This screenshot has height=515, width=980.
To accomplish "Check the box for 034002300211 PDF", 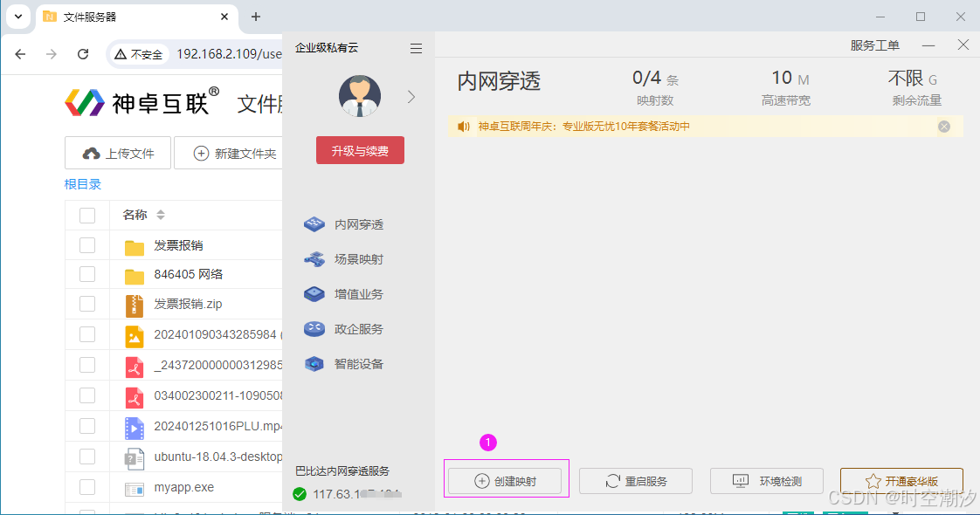I will [x=87, y=395].
